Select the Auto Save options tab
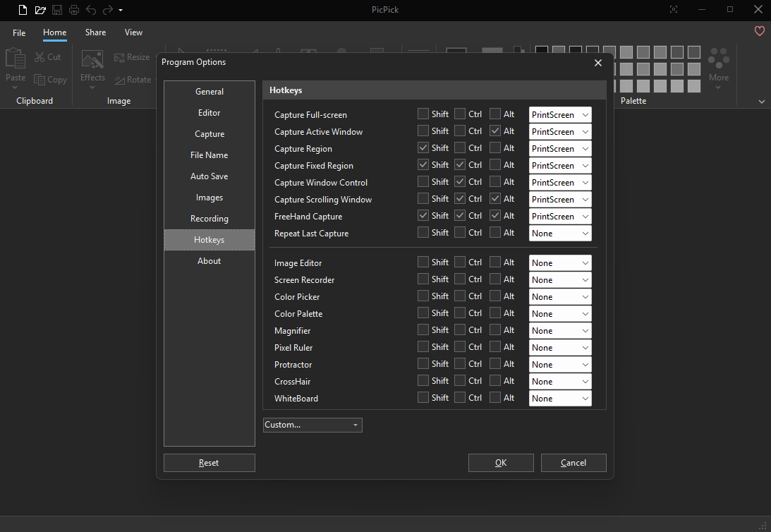Image resolution: width=771 pixels, height=532 pixels. (210, 176)
